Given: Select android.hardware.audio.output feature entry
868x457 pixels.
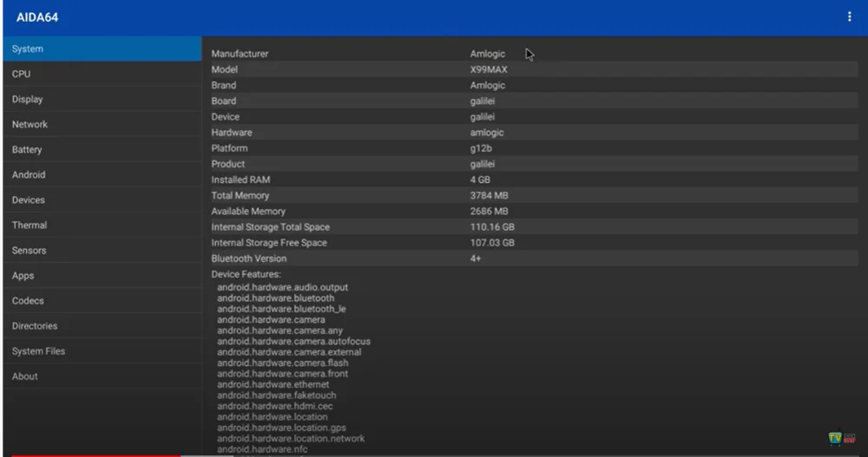Looking at the screenshot, I should click(x=282, y=287).
